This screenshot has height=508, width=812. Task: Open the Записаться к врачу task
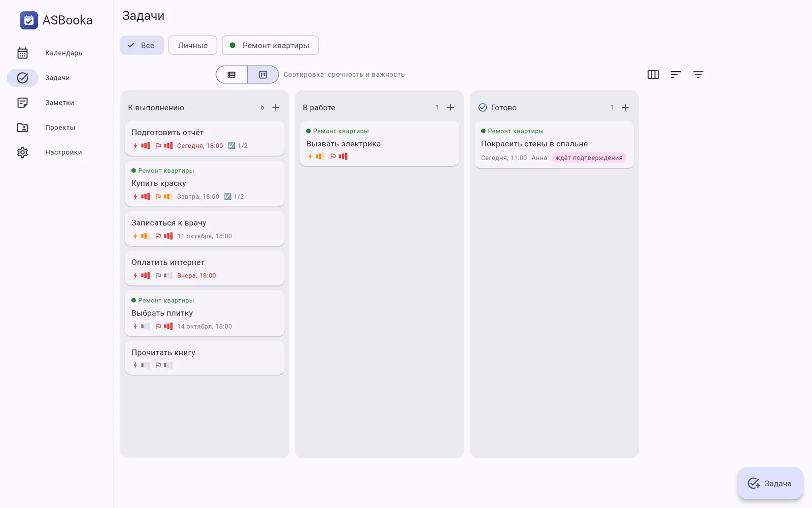205,229
